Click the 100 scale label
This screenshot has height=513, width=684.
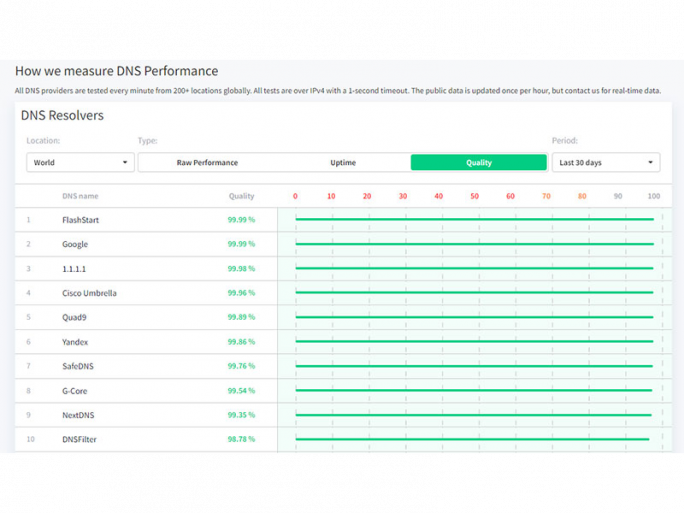(x=653, y=196)
